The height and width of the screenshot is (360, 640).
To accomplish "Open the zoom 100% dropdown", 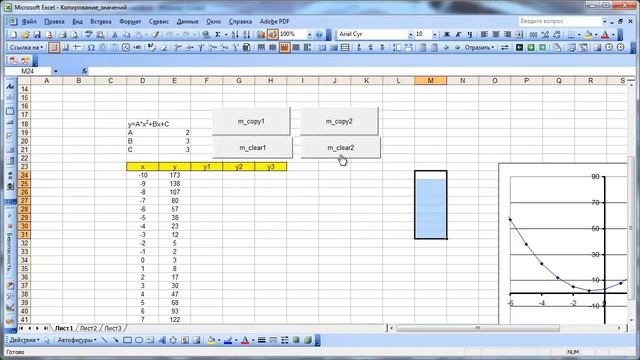I will click(309, 35).
